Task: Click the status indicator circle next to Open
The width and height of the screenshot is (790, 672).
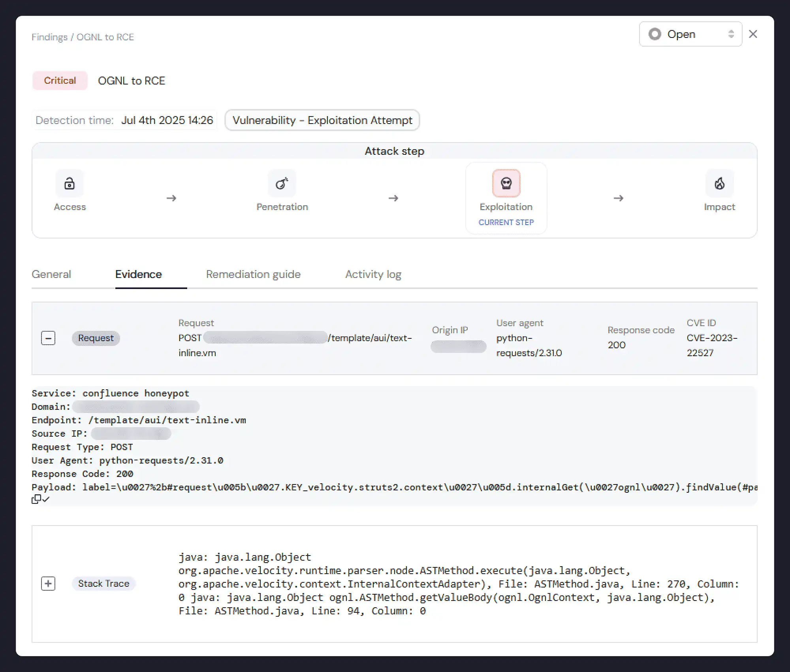Action: tap(655, 34)
